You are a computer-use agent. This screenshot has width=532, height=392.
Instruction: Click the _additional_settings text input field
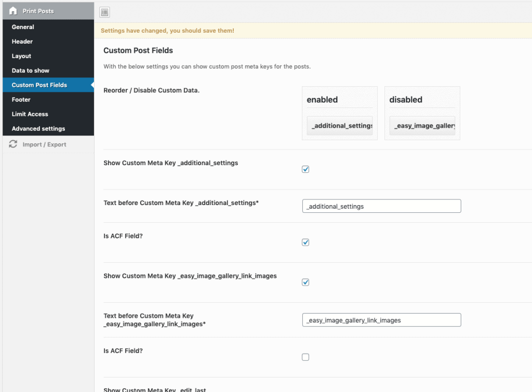(x=381, y=206)
